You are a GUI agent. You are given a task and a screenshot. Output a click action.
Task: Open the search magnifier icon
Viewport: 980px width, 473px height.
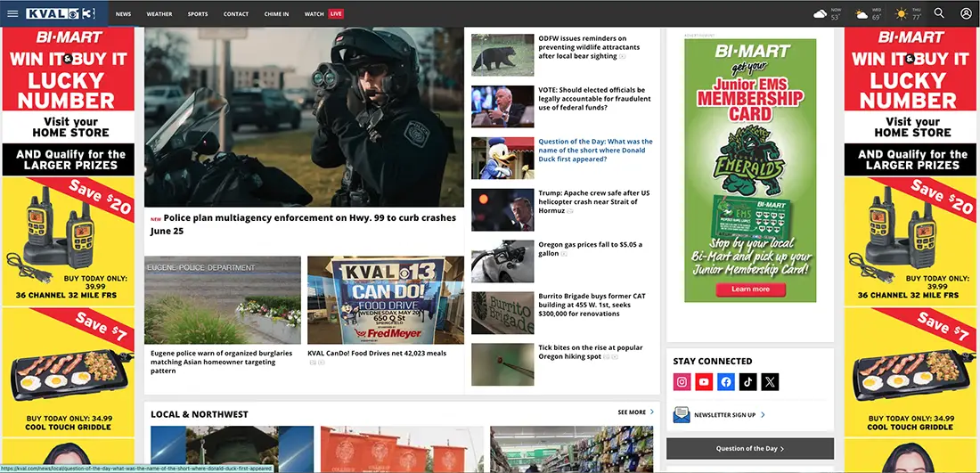(x=939, y=13)
